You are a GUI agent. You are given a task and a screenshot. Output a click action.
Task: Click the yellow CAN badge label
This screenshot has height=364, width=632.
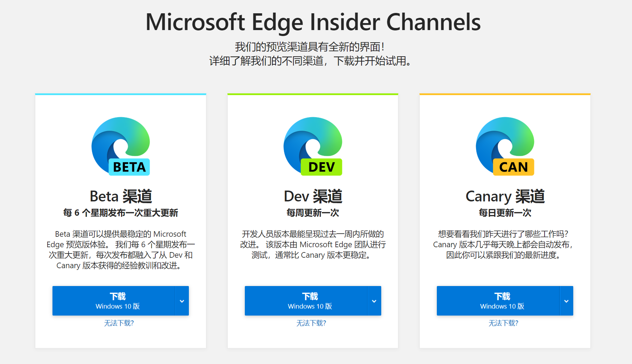(x=513, y=167)
